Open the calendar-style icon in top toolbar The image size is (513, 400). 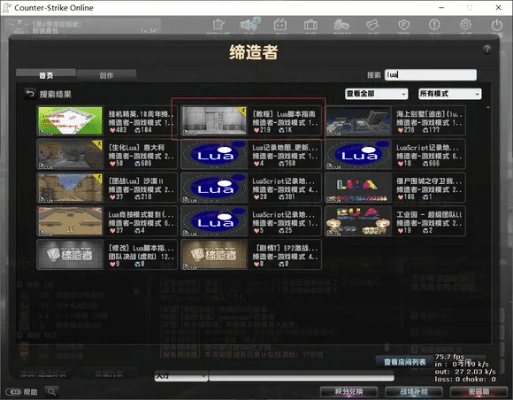(x=280, y=25)
